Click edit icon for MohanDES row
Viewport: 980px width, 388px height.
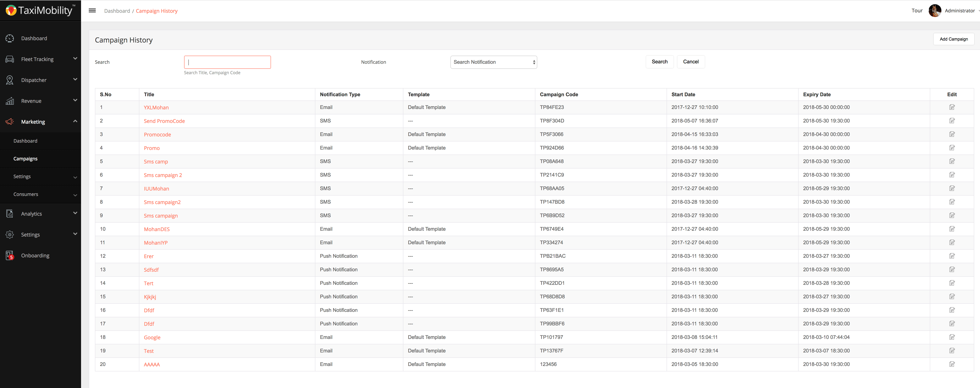(x=952, y=229)
